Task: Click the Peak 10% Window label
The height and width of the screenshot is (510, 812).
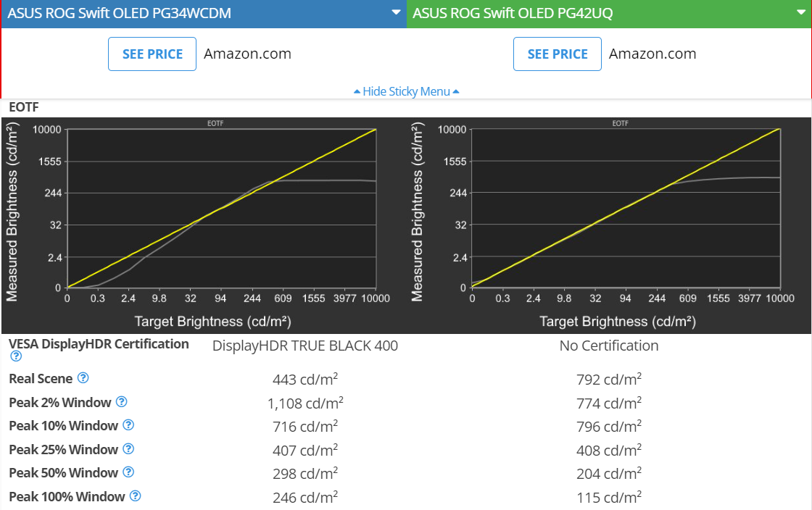Action: pos(64,426)
